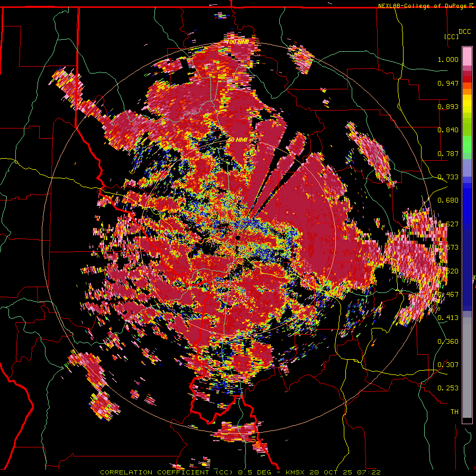This screenshot has height=476, width=476.
Task: Select the yellow segment of the color bar
Action: coord(467,104)
